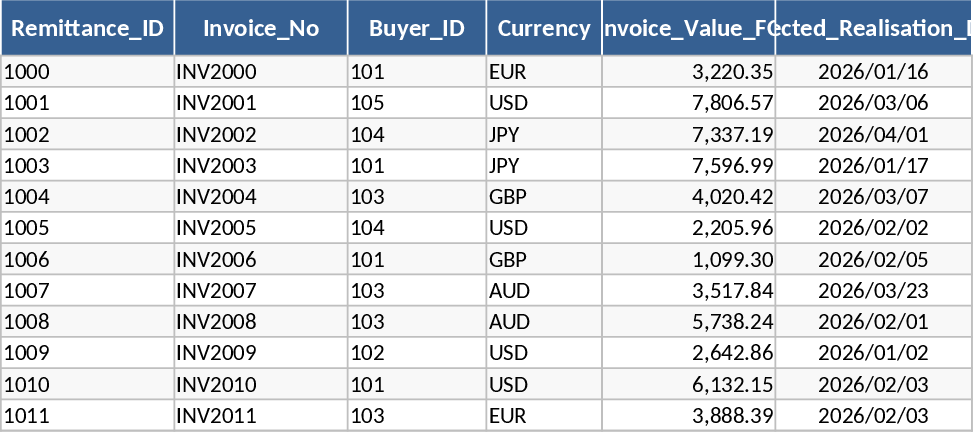
Task: Select AUD currency cell for INV2008
Action: (544, 322)
